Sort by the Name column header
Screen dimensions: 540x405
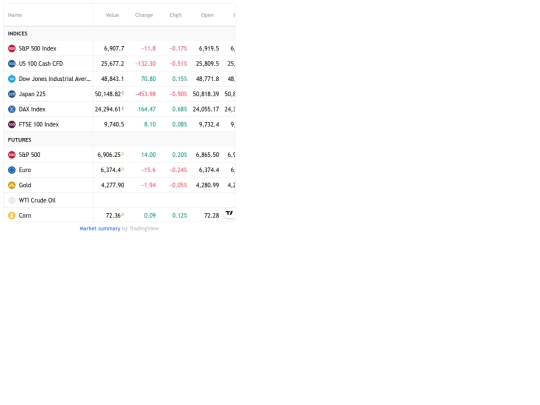(x=15, y=15)
